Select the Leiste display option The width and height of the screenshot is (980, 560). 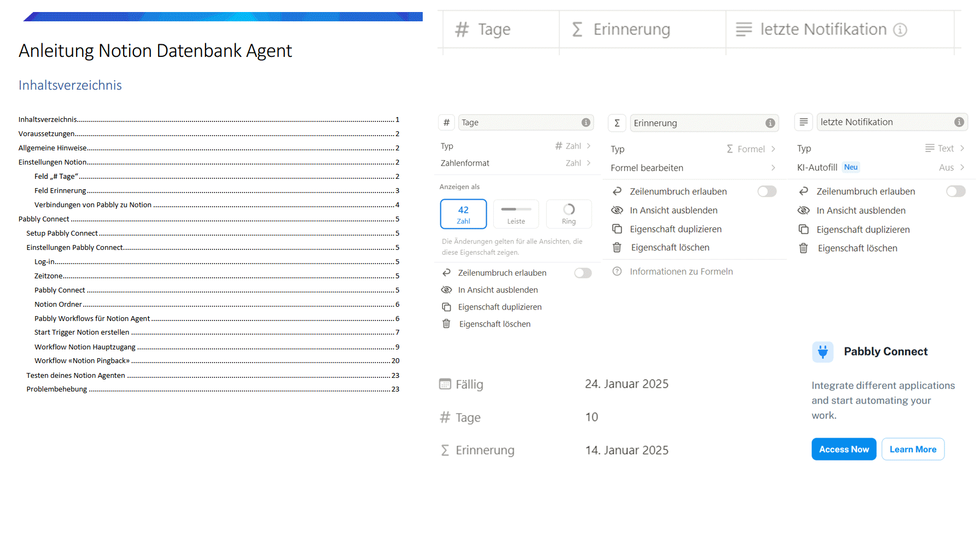coord(516,214)
